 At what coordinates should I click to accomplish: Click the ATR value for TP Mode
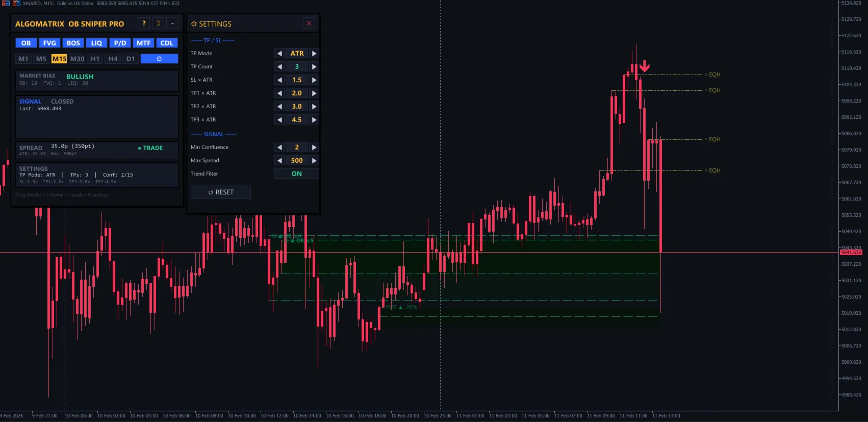297,53
